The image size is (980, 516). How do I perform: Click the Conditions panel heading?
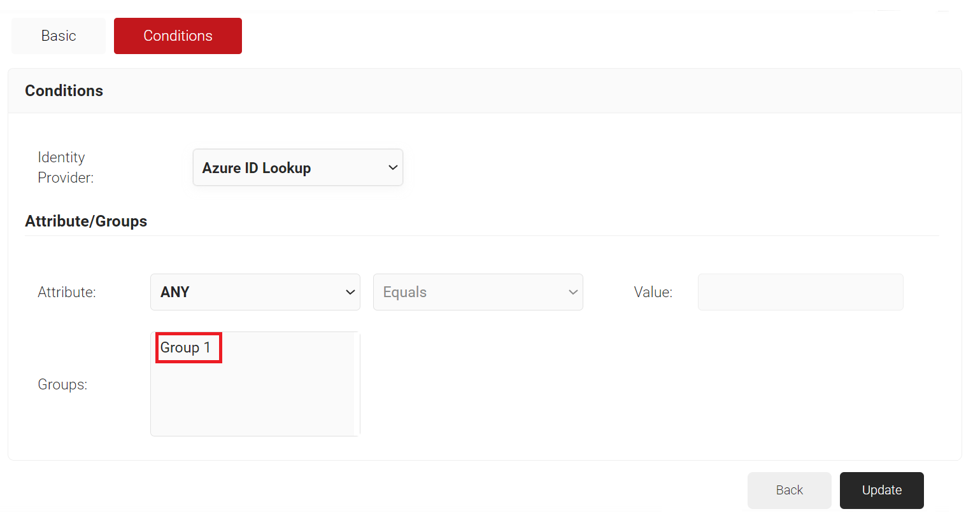64,91
